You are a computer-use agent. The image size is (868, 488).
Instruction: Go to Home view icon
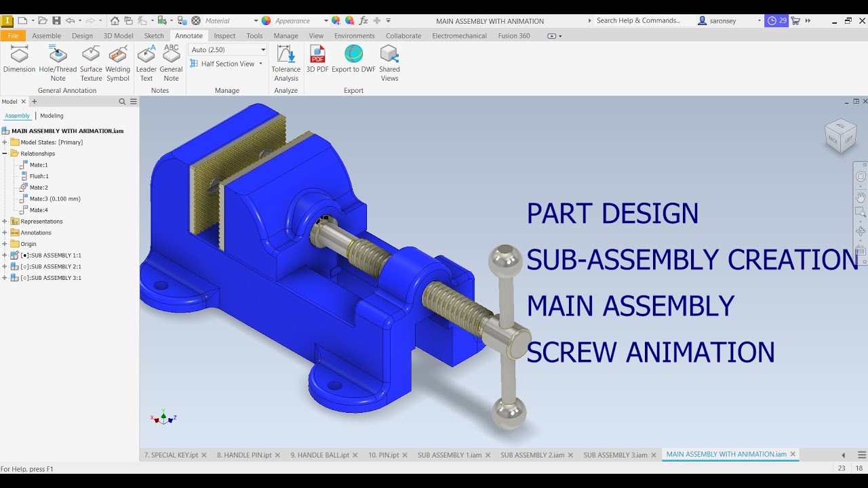click(115, 21)
